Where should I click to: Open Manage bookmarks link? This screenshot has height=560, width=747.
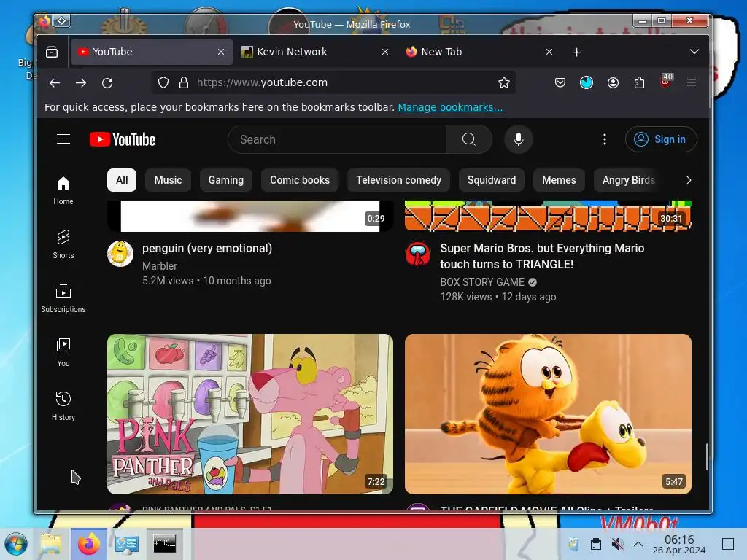pos(450,107)
